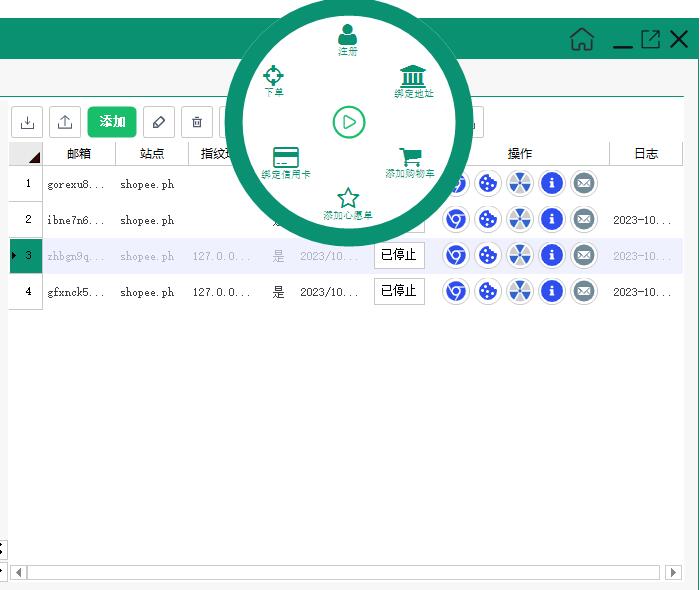The width and height of the screenshot is (700, 590).
Task: Click log cell 2023-10... in row 4
Action: 646,292
